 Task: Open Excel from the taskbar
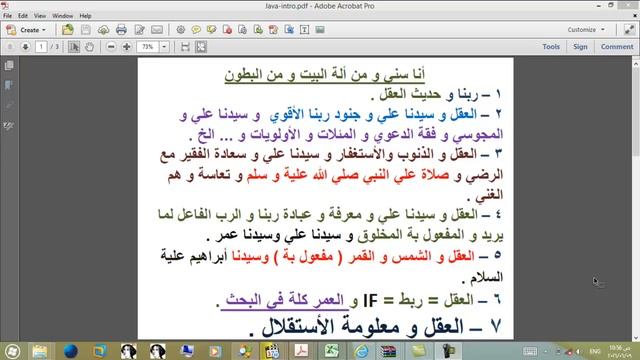[x=331, y=351]
